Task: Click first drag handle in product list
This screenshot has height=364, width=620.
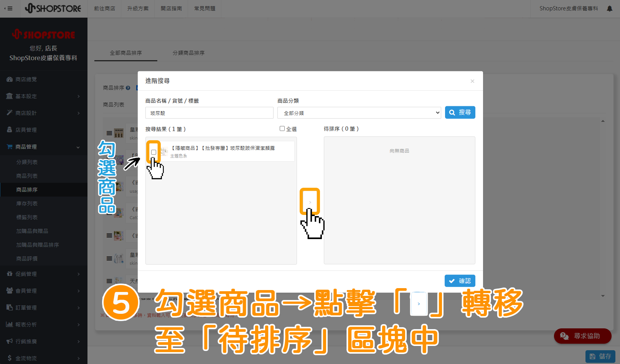Action: point(109,133)
